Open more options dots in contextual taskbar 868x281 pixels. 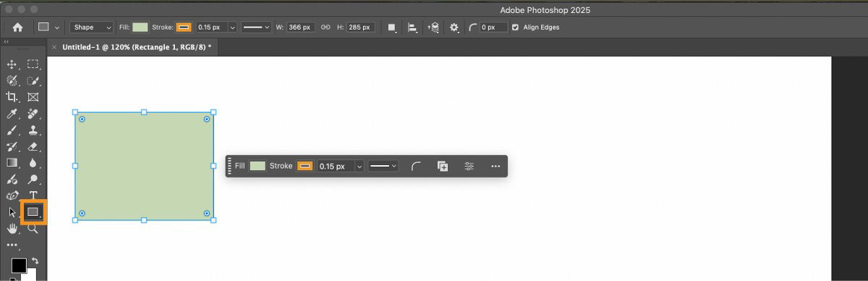pos(495,166)
